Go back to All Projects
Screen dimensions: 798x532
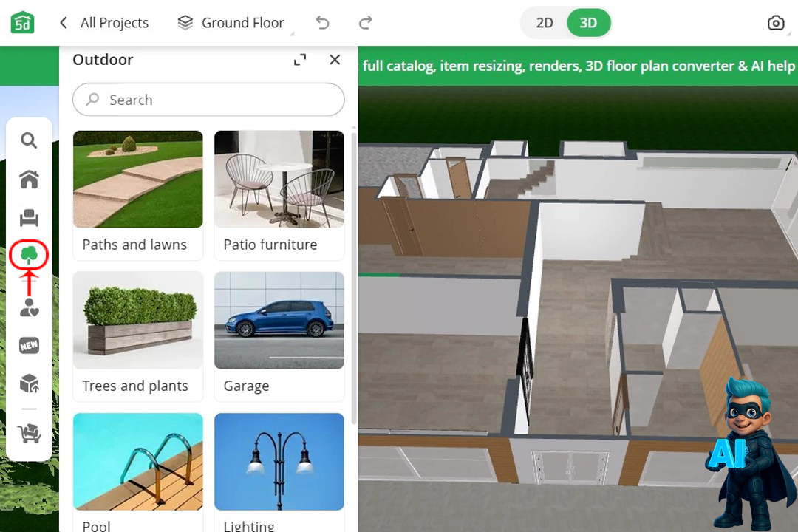coord(104,23)
